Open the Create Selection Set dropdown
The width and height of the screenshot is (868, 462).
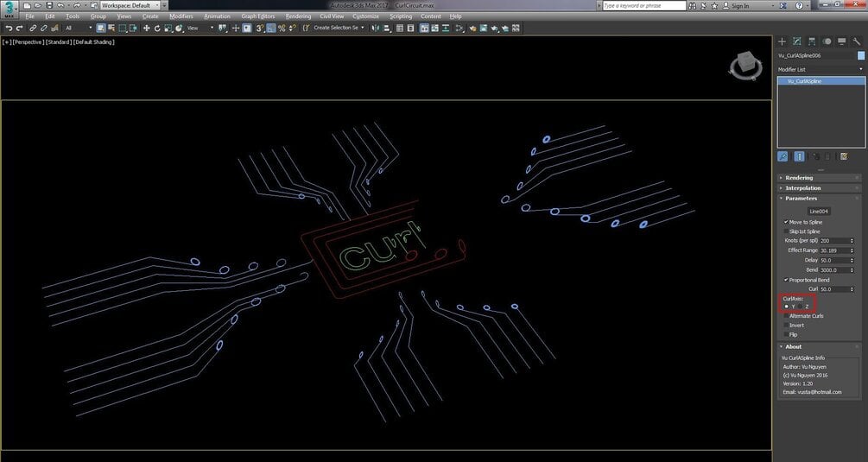(x=339, y=28)
